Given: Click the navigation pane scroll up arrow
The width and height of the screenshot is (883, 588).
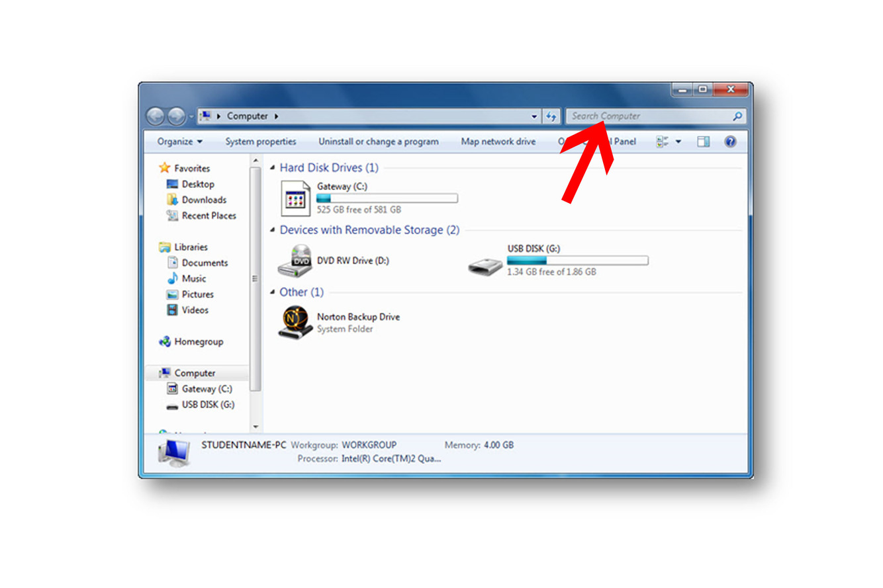Looking at the screenshot, I should click(256, 160).
